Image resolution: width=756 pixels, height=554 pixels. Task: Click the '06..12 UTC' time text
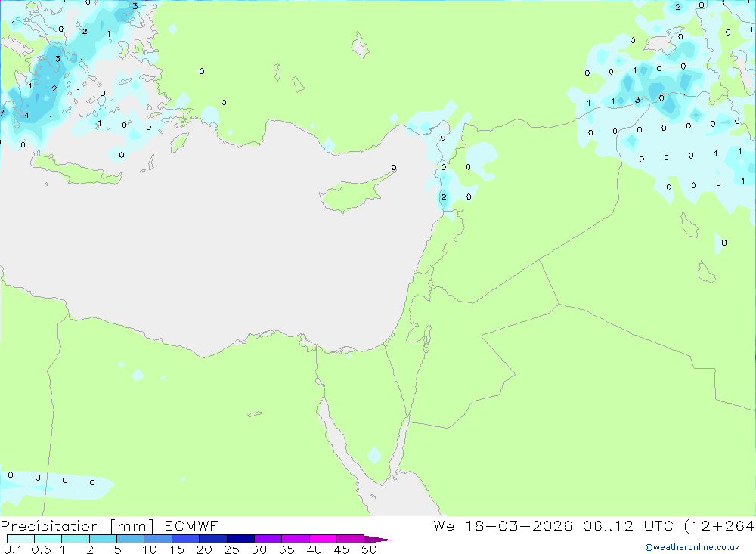click(x=627, y=526)
